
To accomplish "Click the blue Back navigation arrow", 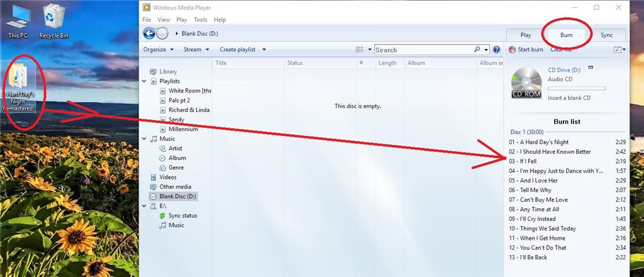I will (148, 33).
